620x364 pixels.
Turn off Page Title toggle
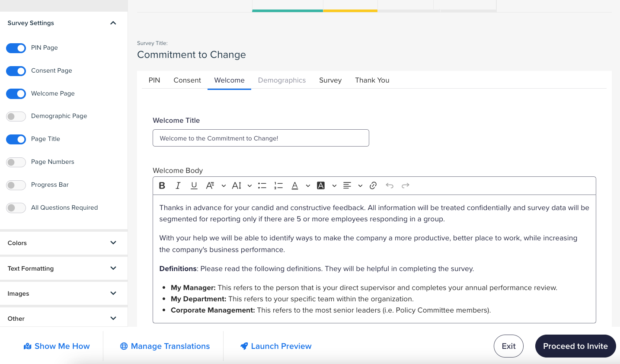click(x=16, y=139)
